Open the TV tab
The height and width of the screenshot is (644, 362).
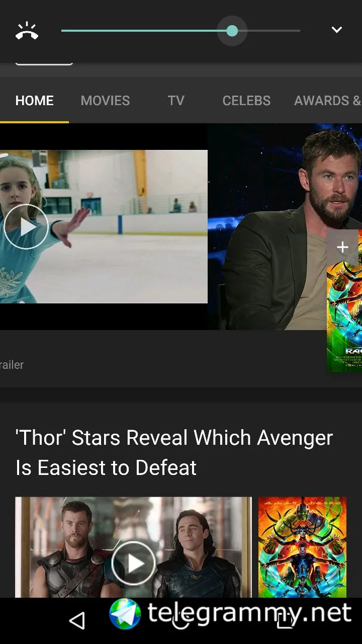coord(176,101)
